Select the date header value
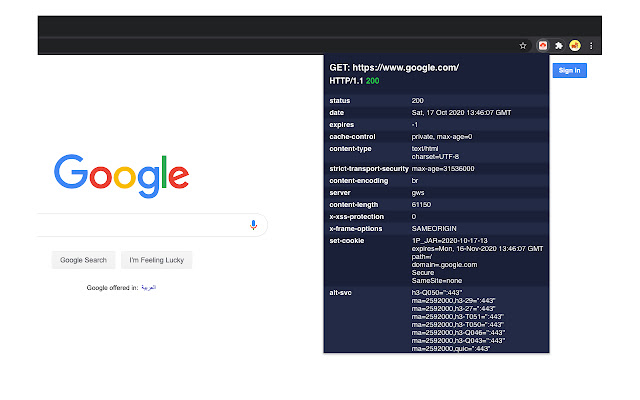This screenshot has width=640, height=400. [x=461, y=113]
